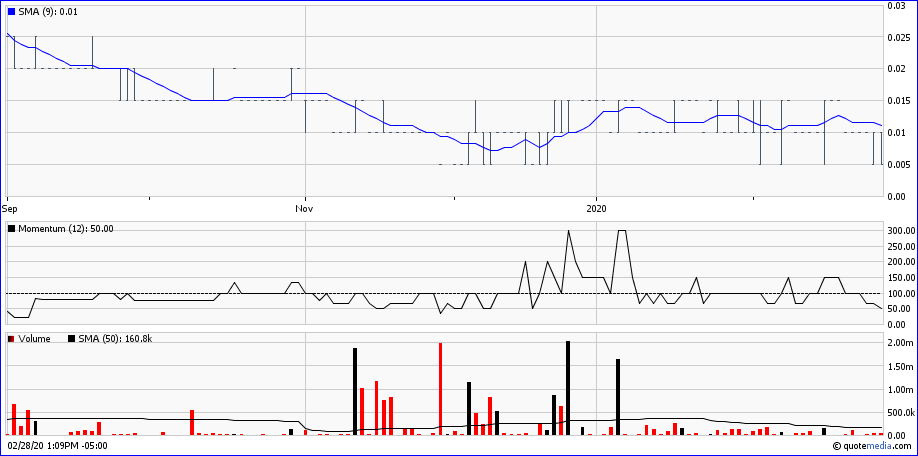Click the black SMA (50) legend square
Image resolution: width=918 pixels, height=456 pixels.
coord(72,339)
